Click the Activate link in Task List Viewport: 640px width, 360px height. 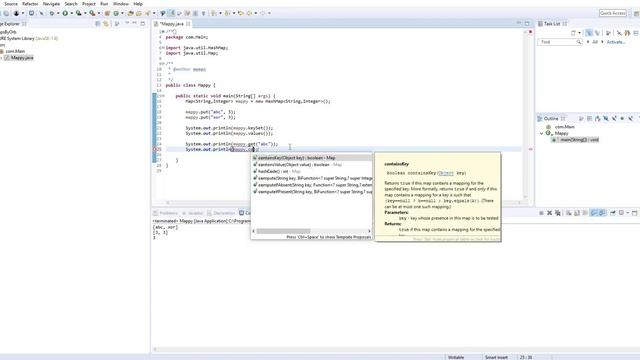coord(616,42)
